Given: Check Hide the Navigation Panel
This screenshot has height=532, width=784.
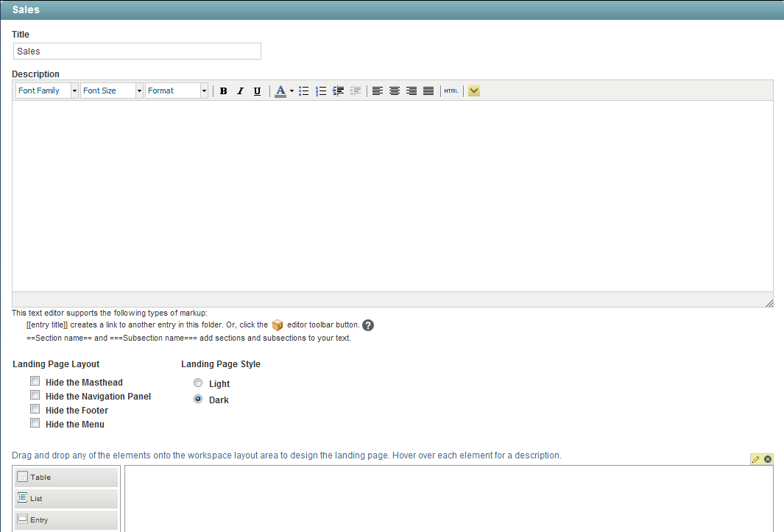Looking at the screenshot, I should coord(35,395).
